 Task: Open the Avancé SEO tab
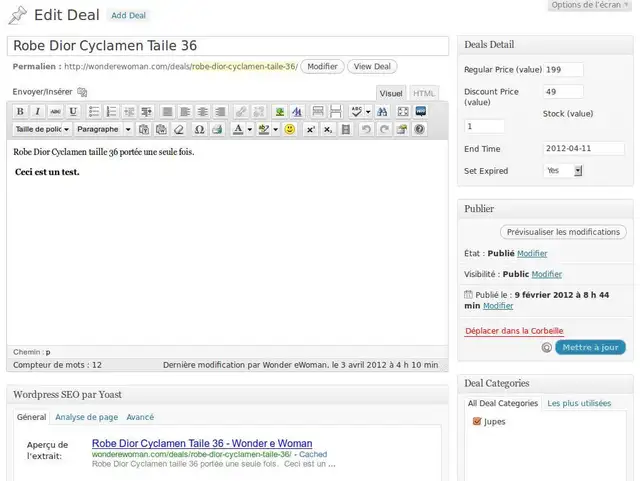[140, 417]
